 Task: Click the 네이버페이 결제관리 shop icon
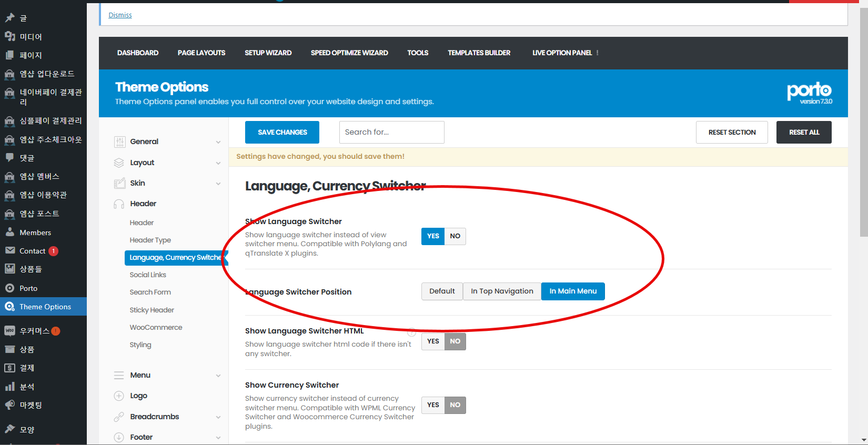(x=9, y=93)
